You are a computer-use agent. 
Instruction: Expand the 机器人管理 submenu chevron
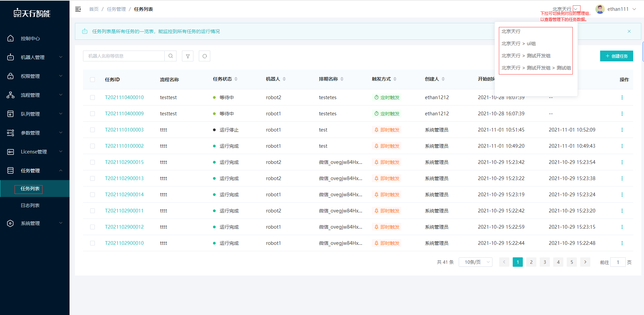(x=61, y=57)
